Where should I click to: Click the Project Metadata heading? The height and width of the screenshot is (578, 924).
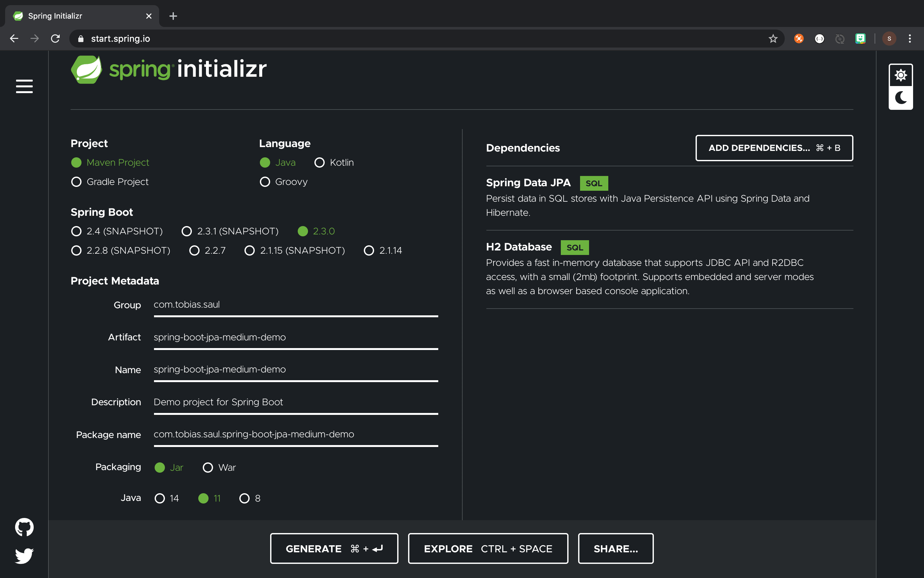point(115,281)
